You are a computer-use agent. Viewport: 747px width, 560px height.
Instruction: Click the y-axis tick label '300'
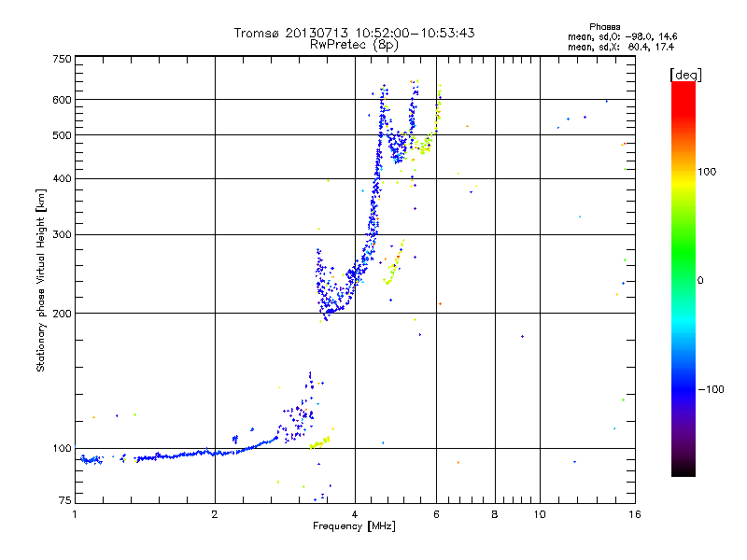tap(62, 235)
